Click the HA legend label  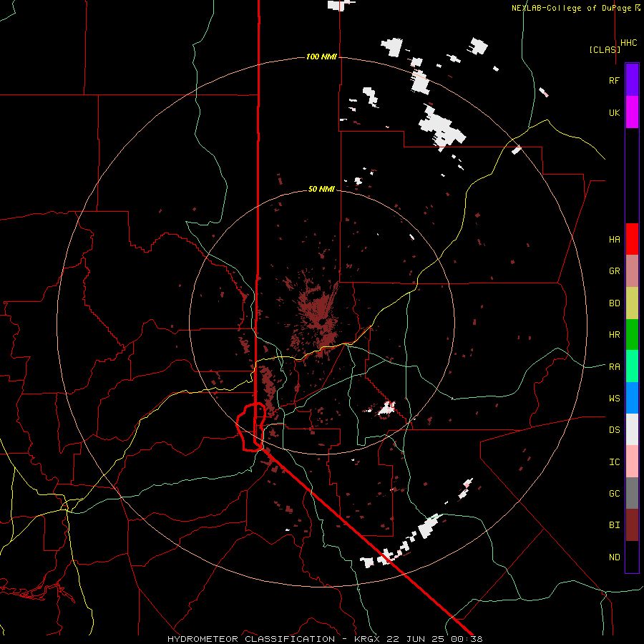click(x=614, y=240)
